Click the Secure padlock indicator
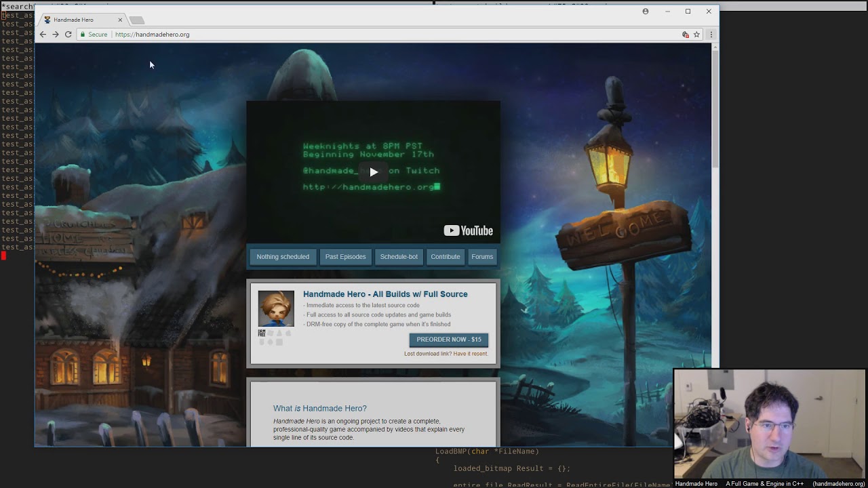Viewport: 868px width, 488px height. (x=94, y=35)
